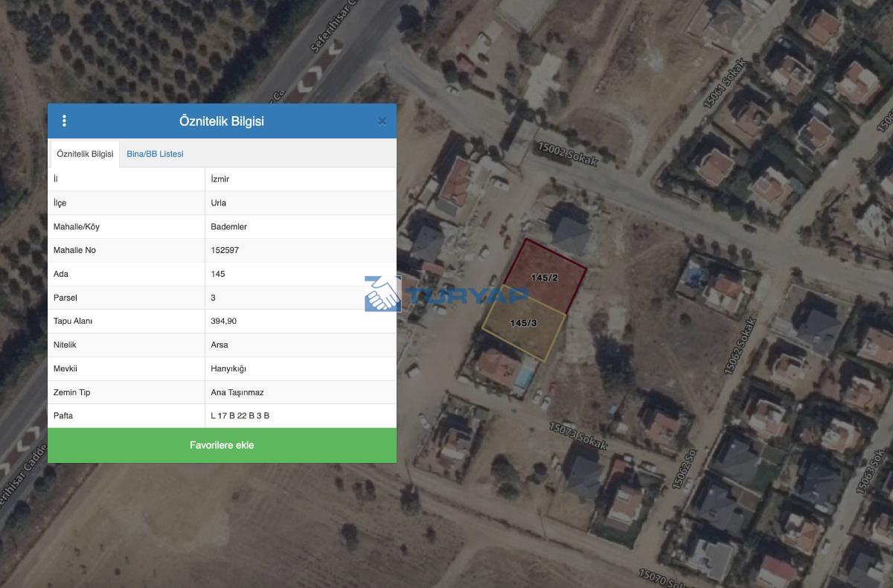Click the İlçe row label
893x588 pixels.
click(60, 203)
